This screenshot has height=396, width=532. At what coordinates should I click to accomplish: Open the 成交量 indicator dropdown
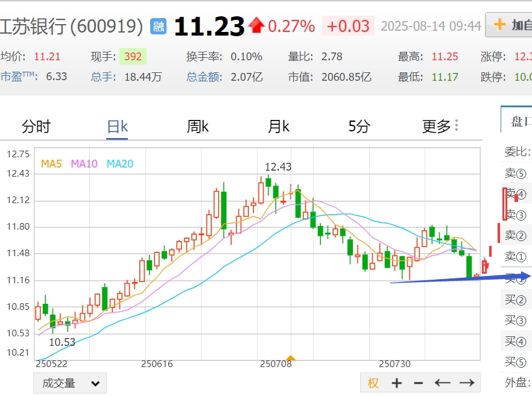click(70, 383)
